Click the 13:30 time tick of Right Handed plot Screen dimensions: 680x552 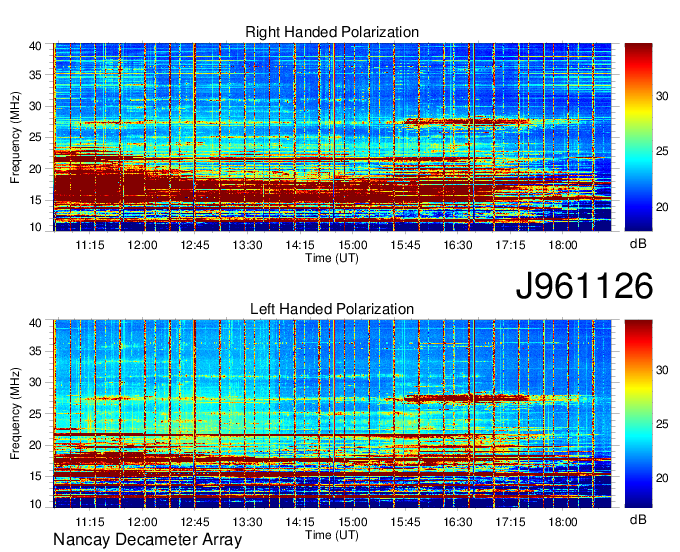point(247,245)
